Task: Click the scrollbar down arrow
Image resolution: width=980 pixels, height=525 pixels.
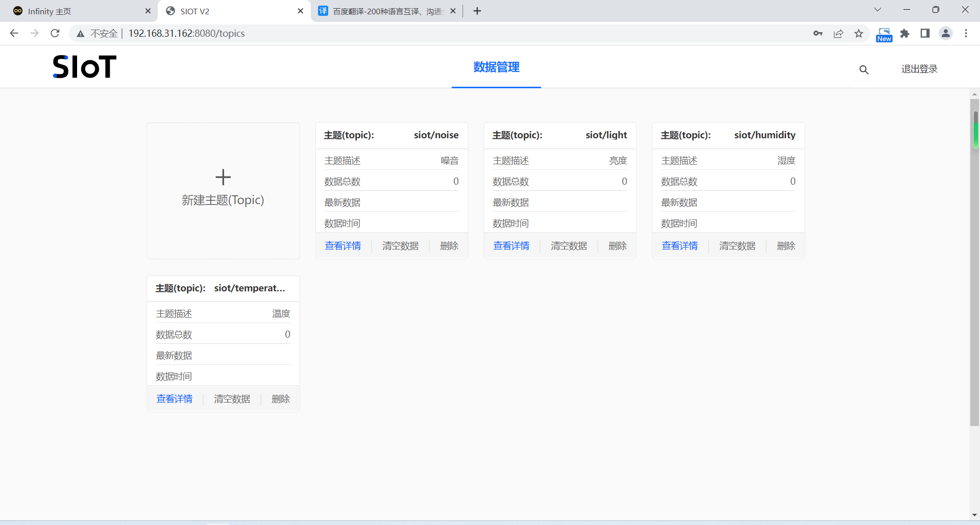Action: point(975,515)
